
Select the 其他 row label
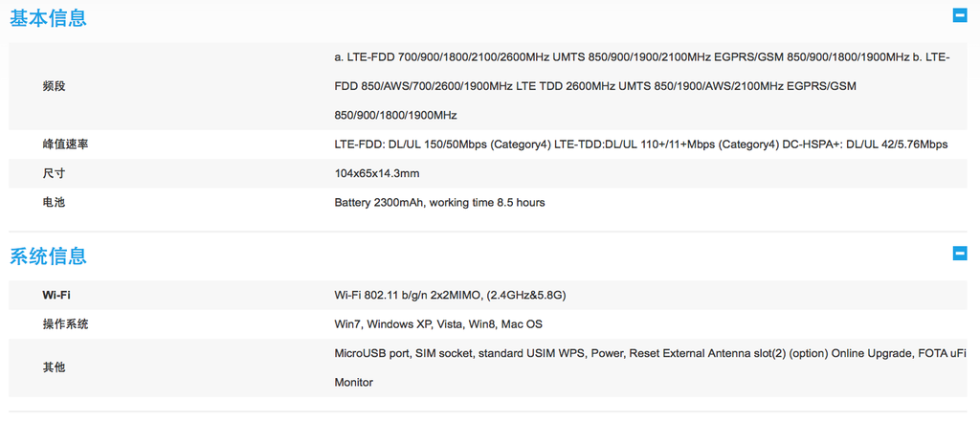pyautogui.click(x=55, y=367)
